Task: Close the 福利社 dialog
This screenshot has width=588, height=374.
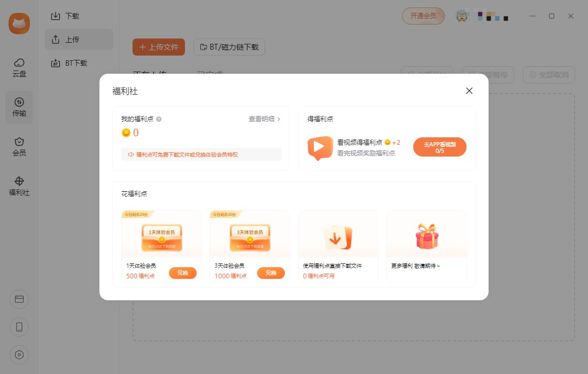Action: pyautogui.click(x=469, y=91)
